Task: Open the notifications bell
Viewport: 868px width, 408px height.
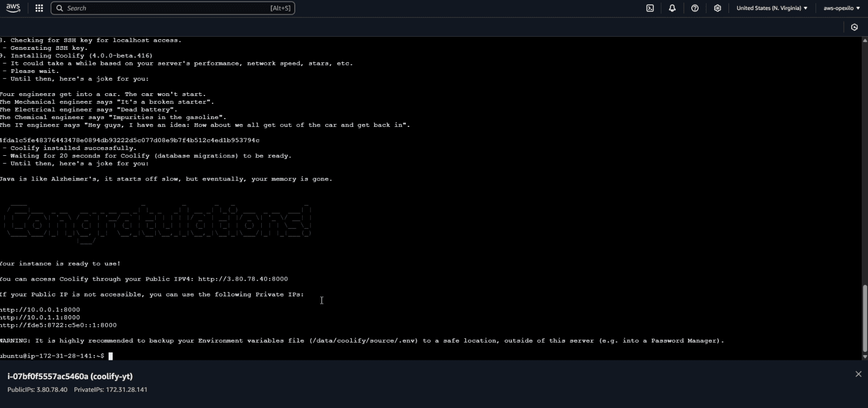Action: pos(672,8)
